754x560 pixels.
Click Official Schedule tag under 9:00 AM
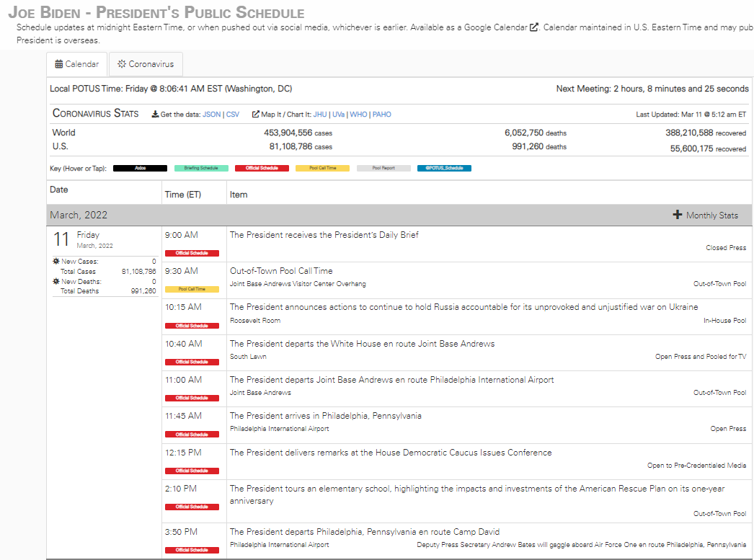pyautogui.click(x=192, y=253)
